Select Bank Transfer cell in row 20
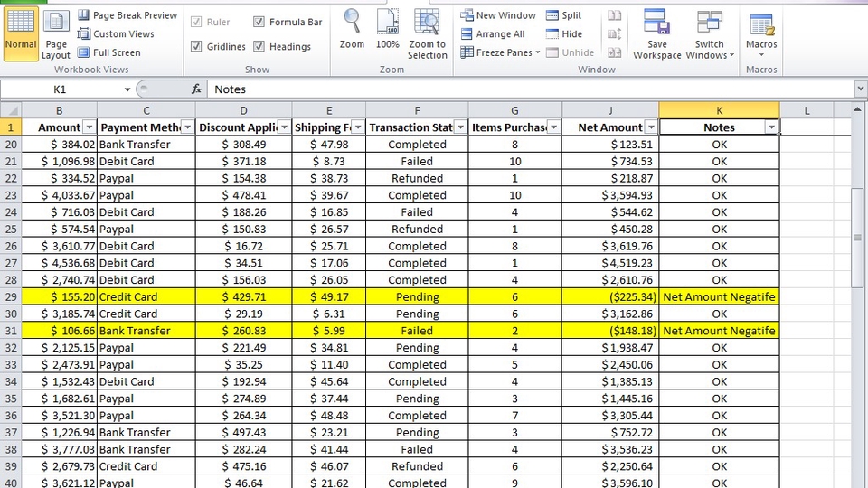The width and height of the screenshot is (868, 488). tap(146, 144)
